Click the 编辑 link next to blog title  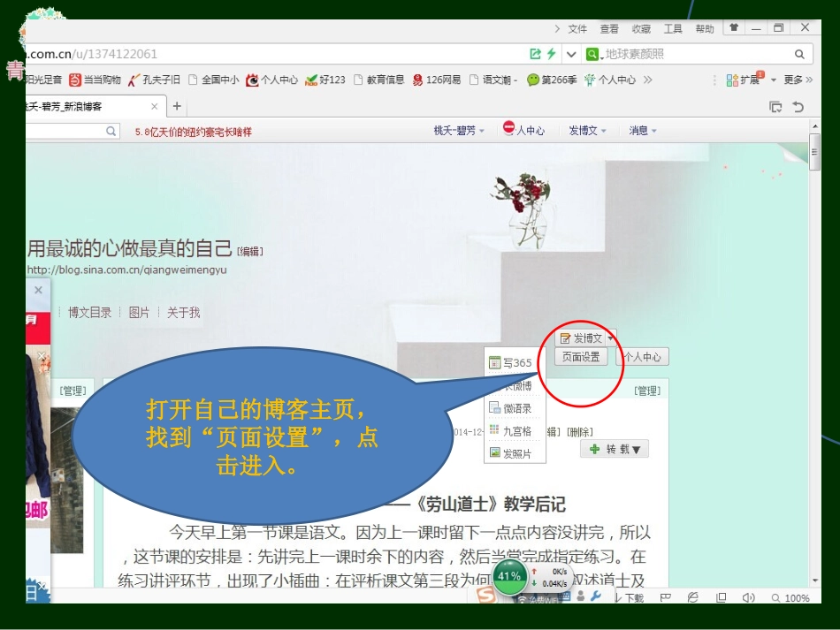coord(249,252)
